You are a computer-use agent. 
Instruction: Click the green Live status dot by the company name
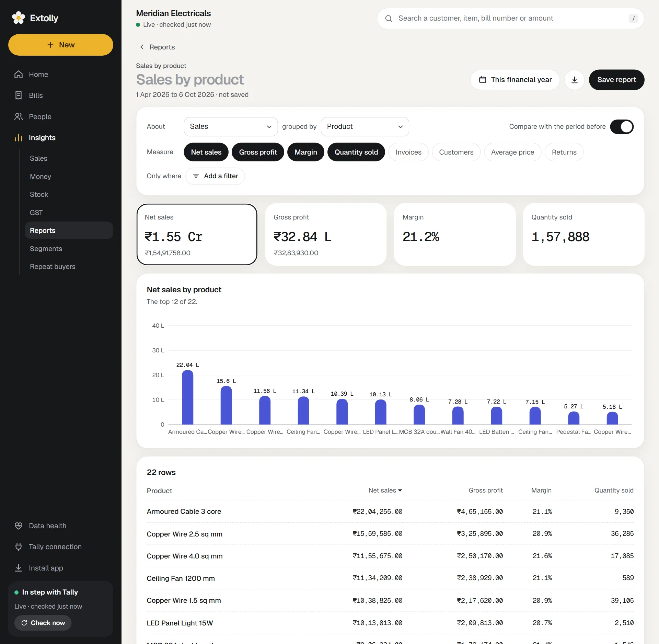point(138,25)
